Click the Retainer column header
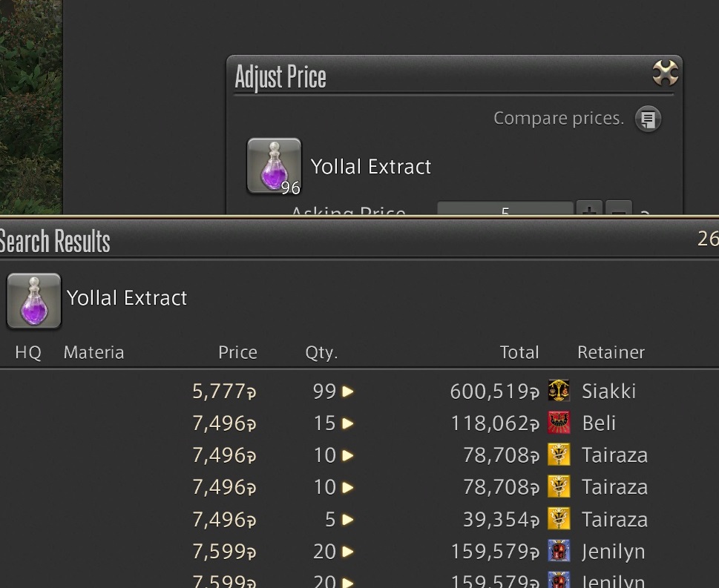This screenshot has width=719, height=588. coord(611,352)
